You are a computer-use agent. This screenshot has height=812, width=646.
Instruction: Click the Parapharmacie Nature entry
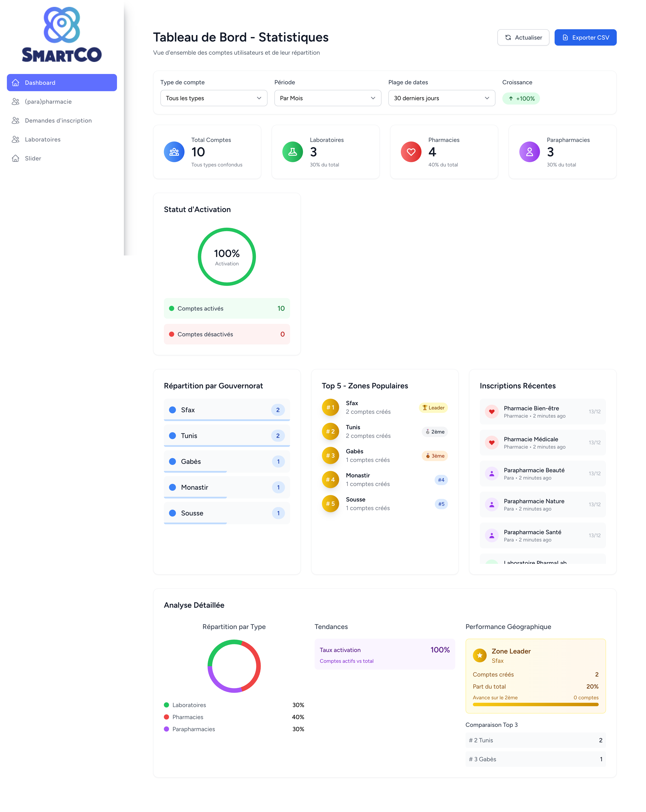[x=543, y=504]
